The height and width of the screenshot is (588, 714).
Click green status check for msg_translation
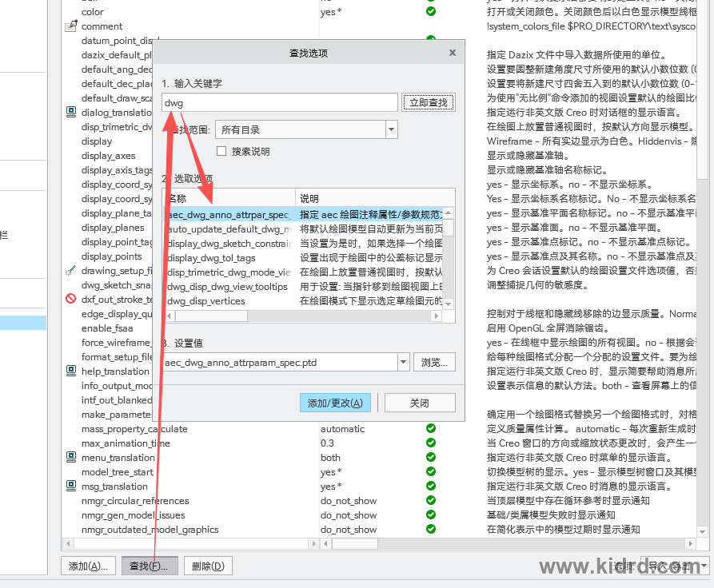point(431,486)
